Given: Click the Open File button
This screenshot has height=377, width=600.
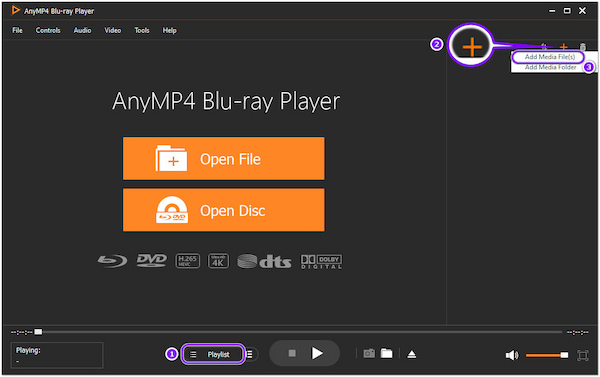Looking at the screenshot, I should pyautogui.click(x=223, y=158).
